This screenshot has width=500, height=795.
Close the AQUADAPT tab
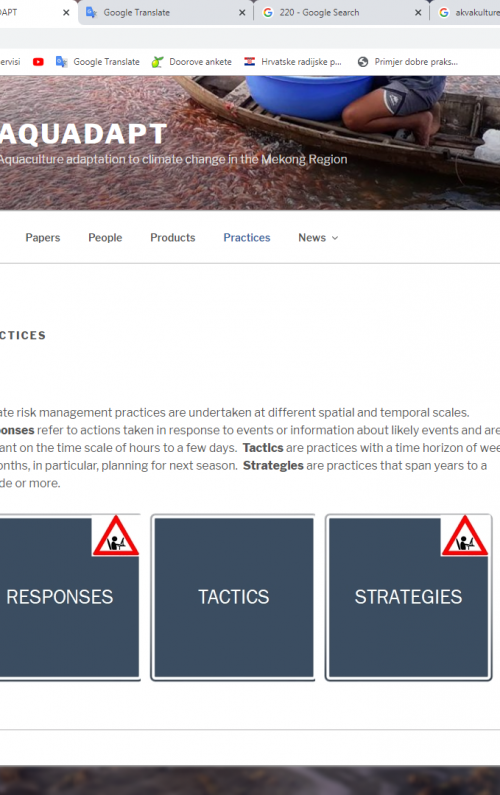tap(66, 13)
